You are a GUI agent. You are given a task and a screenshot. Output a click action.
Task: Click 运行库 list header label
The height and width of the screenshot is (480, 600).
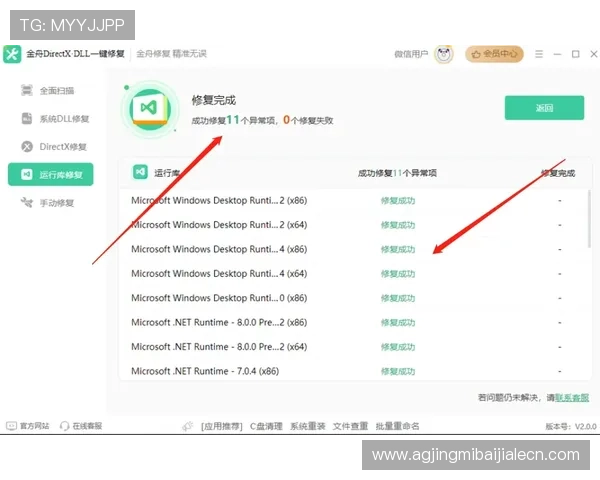pyautogui.click(x=167, y=173)
